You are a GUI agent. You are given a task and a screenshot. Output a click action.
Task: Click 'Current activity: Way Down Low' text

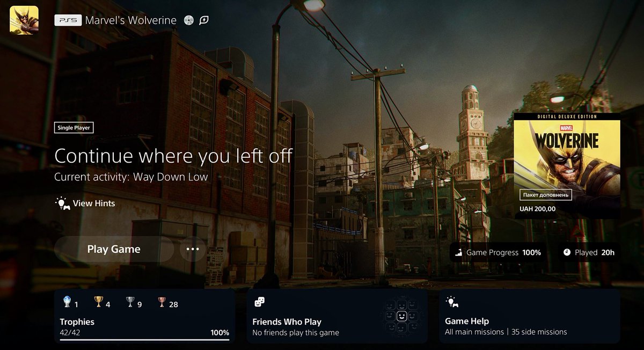click(x=131, y=177)
